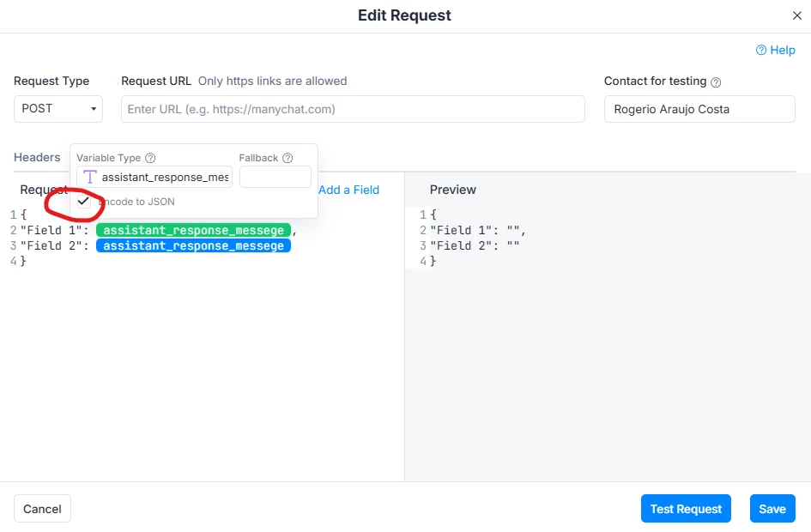Click the purple text type T icon
Image resolution: width=811 pixels, height=532 pixels.
(90, 178)
